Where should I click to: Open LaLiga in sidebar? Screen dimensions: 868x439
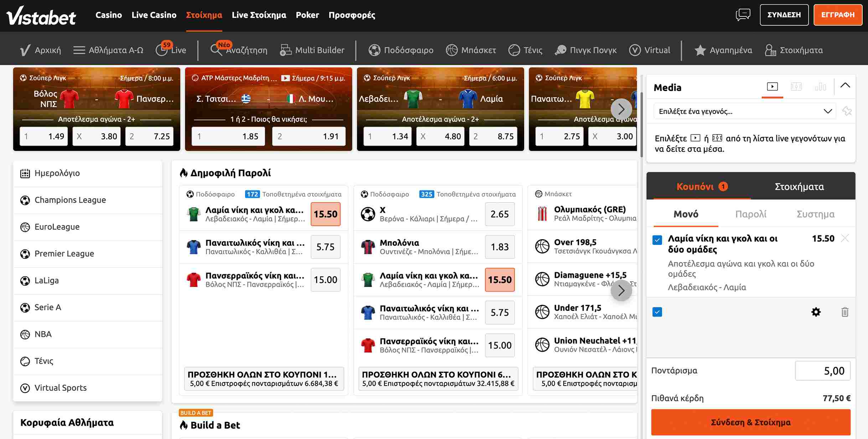click(88, 281)
